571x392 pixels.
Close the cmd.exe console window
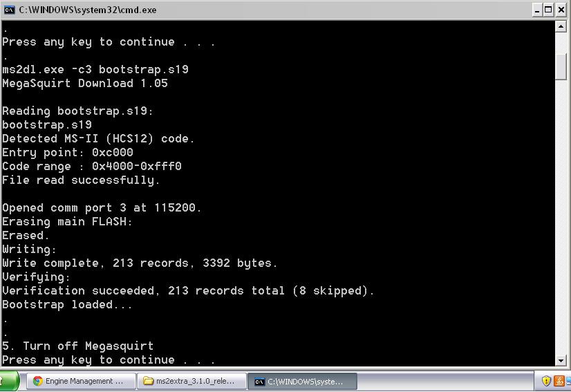coord(561,10)
